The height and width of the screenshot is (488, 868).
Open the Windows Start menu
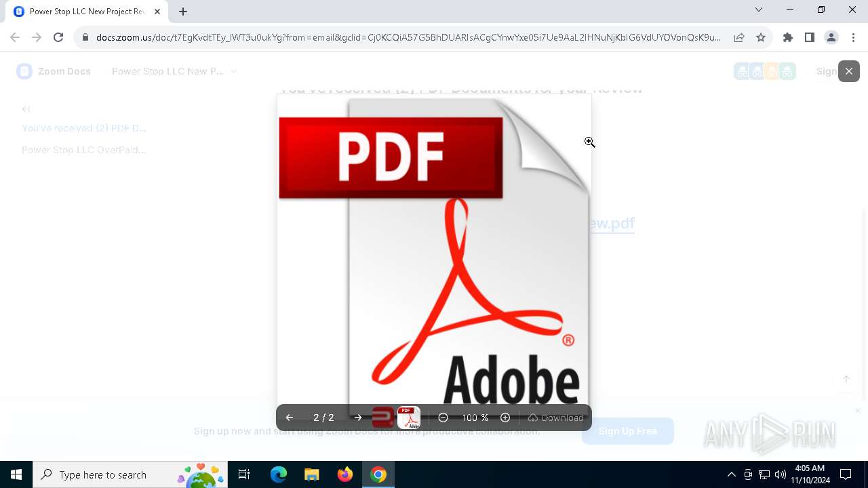click(16, 474)
